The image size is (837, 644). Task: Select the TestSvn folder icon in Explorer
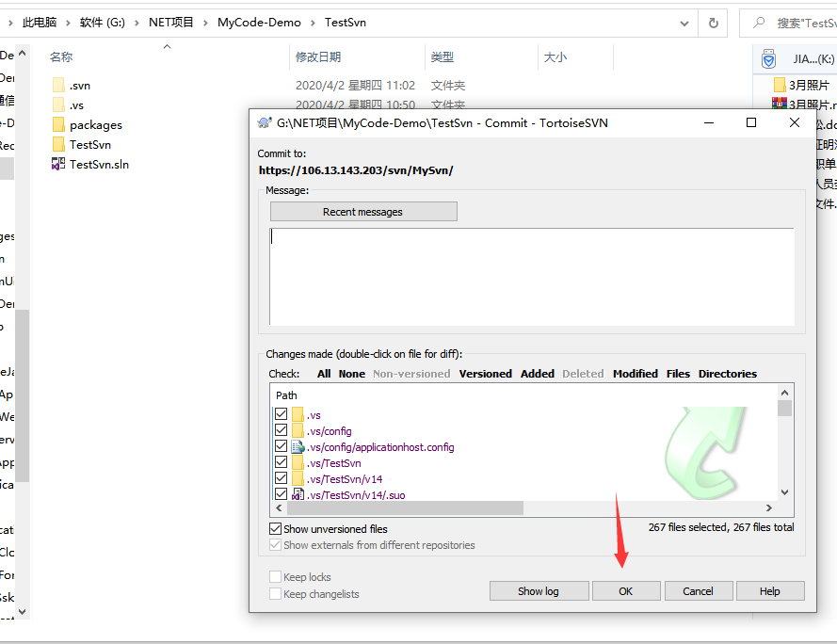coord(58,144)
